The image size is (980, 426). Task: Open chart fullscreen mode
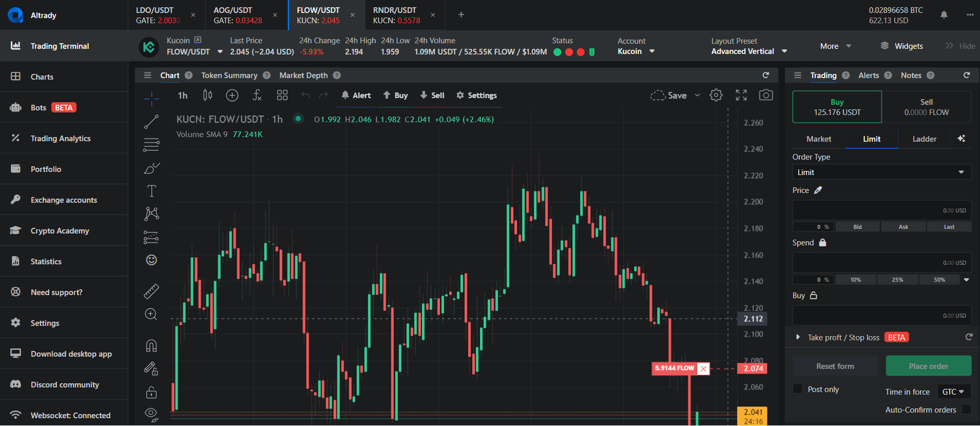[741, 95]
